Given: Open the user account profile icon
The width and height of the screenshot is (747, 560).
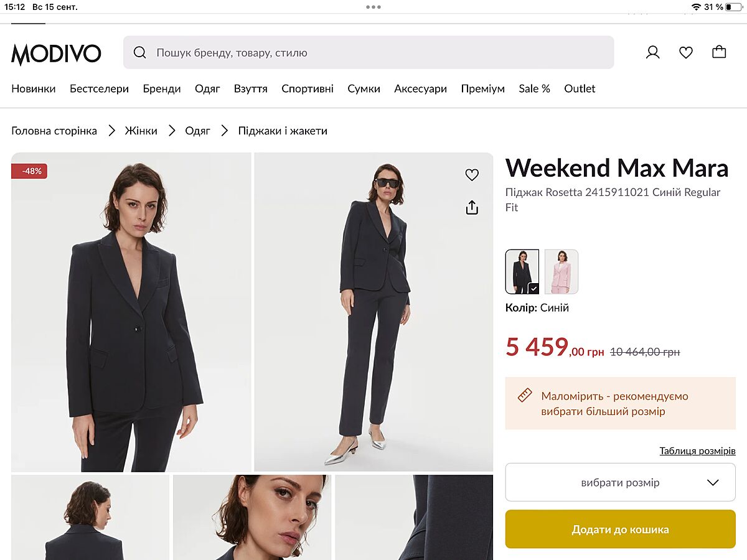Looking at the screenshot, I should click(652, 52).
